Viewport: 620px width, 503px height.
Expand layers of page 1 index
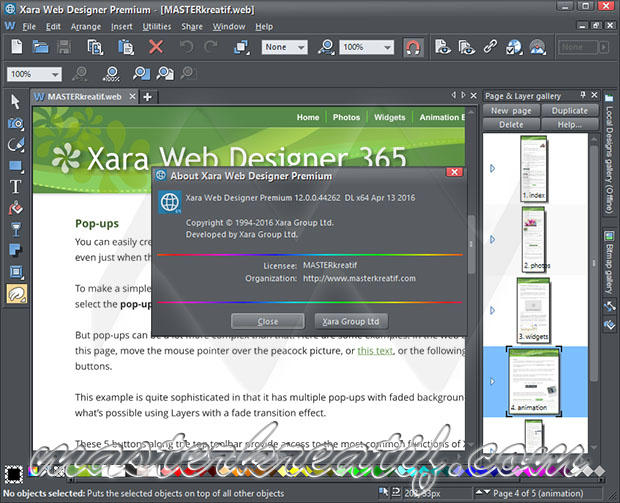pos(492,168)
